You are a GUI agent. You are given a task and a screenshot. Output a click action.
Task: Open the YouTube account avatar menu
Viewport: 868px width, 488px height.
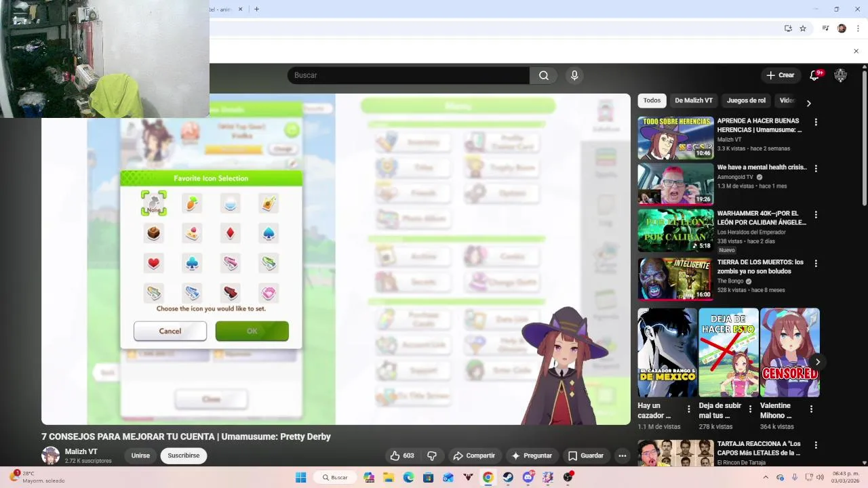[840, 75]
